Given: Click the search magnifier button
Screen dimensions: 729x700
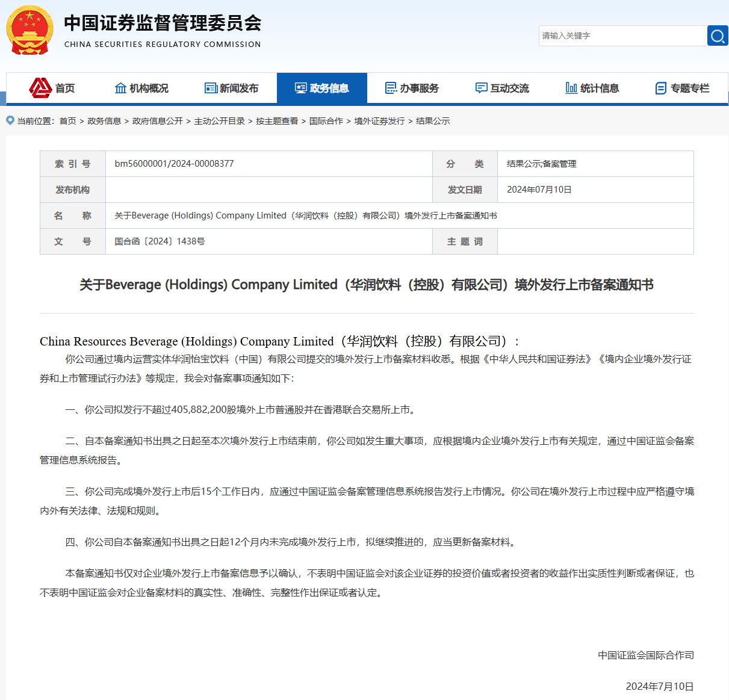Looking at the screenshot, I should [717, 36].
